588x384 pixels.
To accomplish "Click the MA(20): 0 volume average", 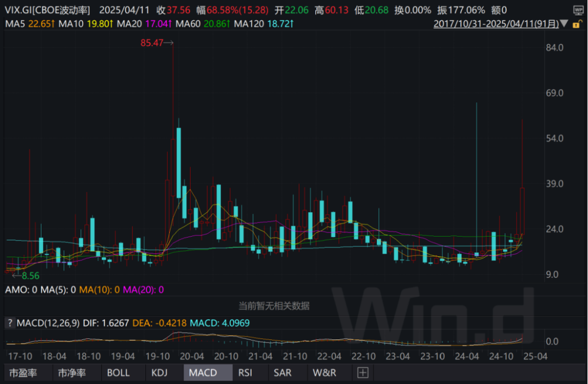I will point(143,289).
